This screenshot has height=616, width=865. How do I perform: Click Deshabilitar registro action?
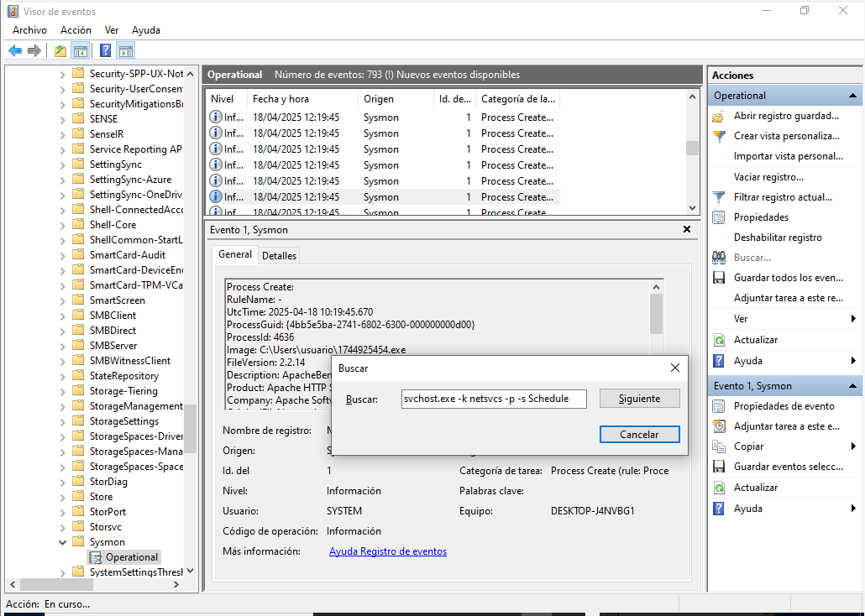pos(778,238)
